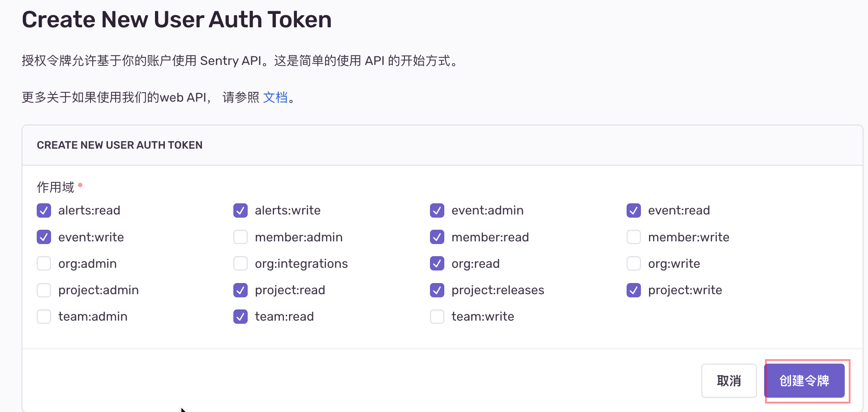Click the 取消 cancel button

(x=729, y=381)
